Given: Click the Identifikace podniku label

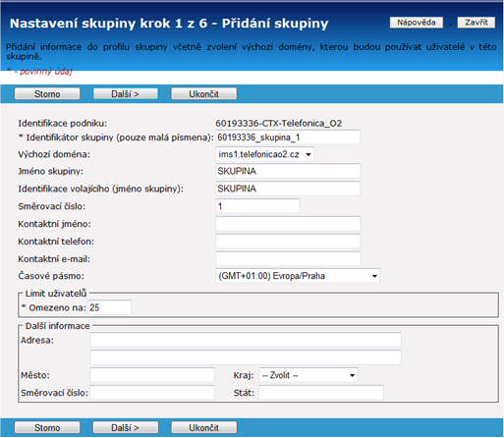Looking at the screenshot, I should tap(63, 124).
